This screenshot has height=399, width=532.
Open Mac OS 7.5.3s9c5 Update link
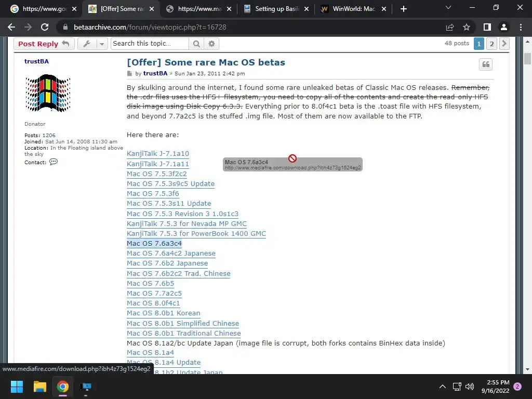pos(170,183)
